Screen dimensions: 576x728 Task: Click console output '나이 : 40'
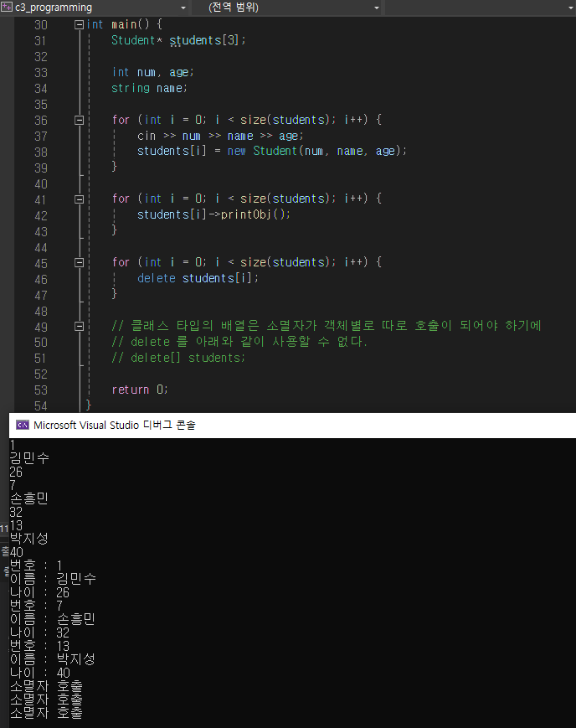(x=40, y=673)
